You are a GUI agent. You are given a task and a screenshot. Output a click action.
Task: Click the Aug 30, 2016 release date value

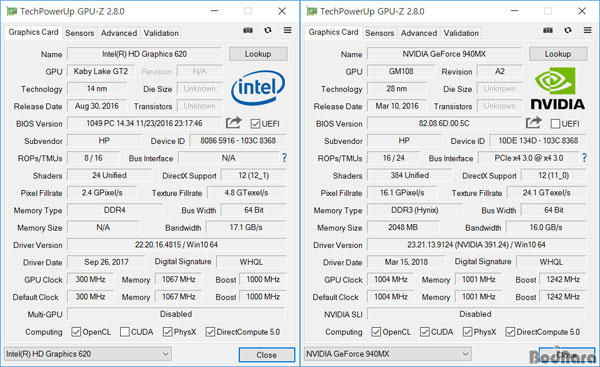pyautogui.click(x=97, y=106)
